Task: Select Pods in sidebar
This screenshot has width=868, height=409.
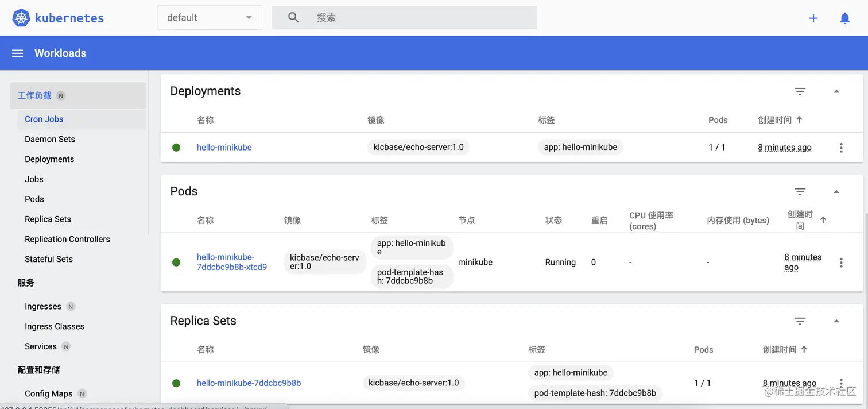Action: (34, 199)
